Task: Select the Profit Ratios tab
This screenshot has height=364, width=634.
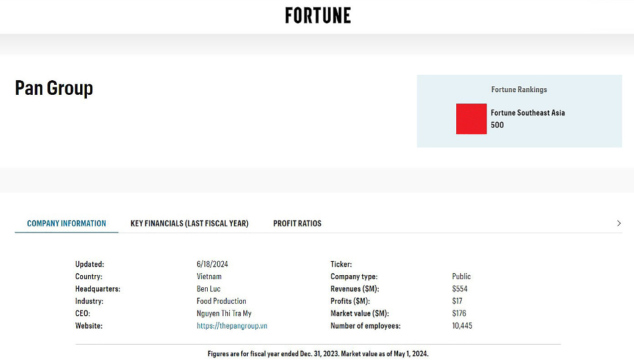Action: pyautogui.click(x=297, y=224)
